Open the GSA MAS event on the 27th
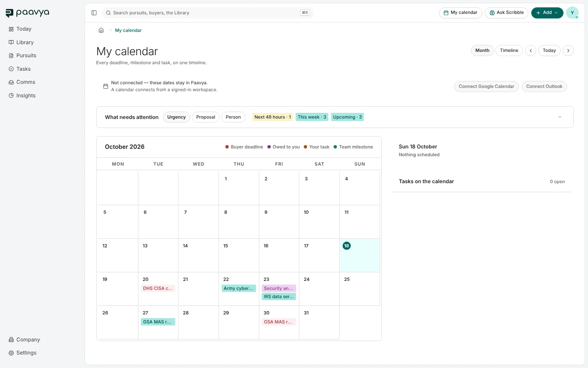The width and height of the screenshot is (588, 368). (158, 322)
